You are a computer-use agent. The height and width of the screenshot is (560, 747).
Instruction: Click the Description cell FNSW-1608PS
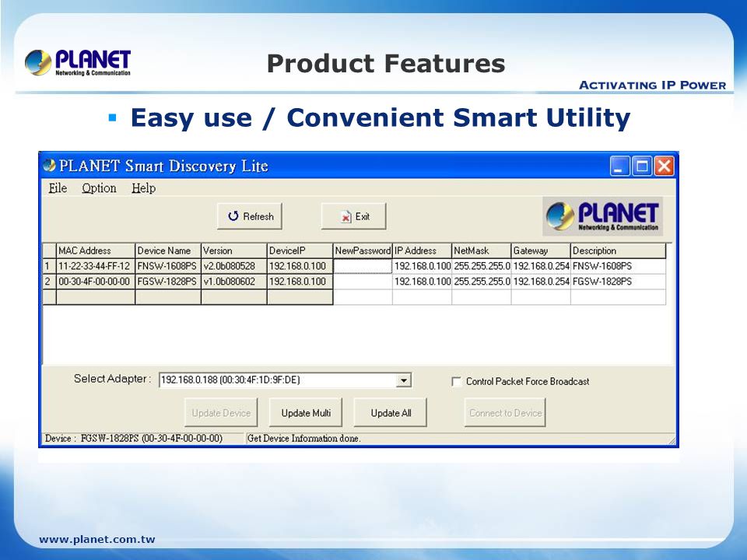pos(619,266)
